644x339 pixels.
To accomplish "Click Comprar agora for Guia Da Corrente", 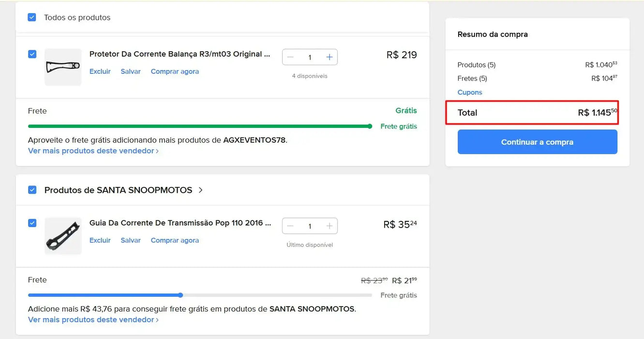I will click(175, 240).
